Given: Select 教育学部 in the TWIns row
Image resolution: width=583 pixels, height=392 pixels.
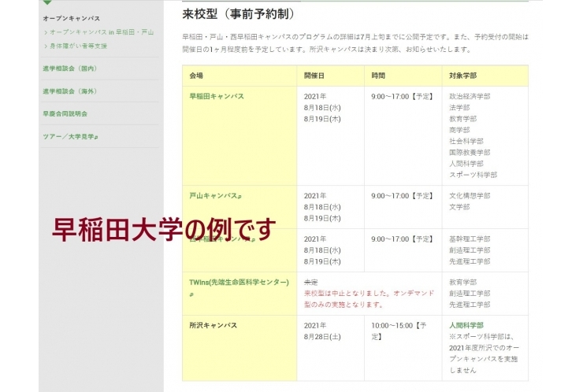Looking at the screenshot, I should 463,283.
